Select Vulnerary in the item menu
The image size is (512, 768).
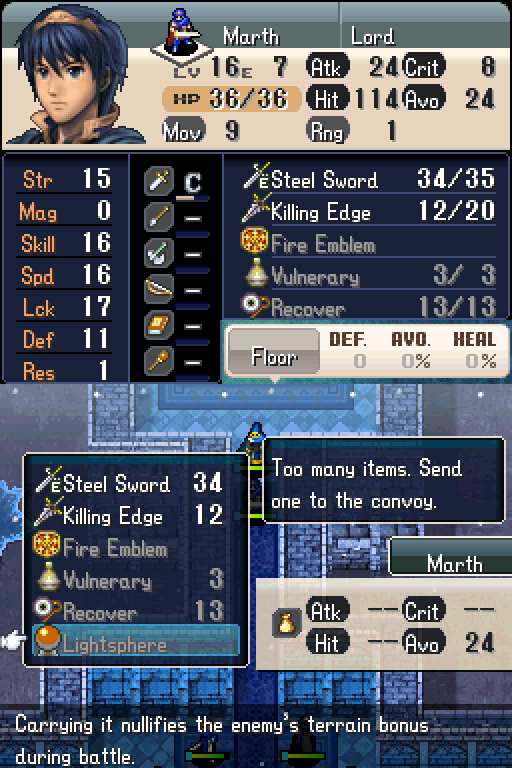pyautogui.click(x=131, y=580)
